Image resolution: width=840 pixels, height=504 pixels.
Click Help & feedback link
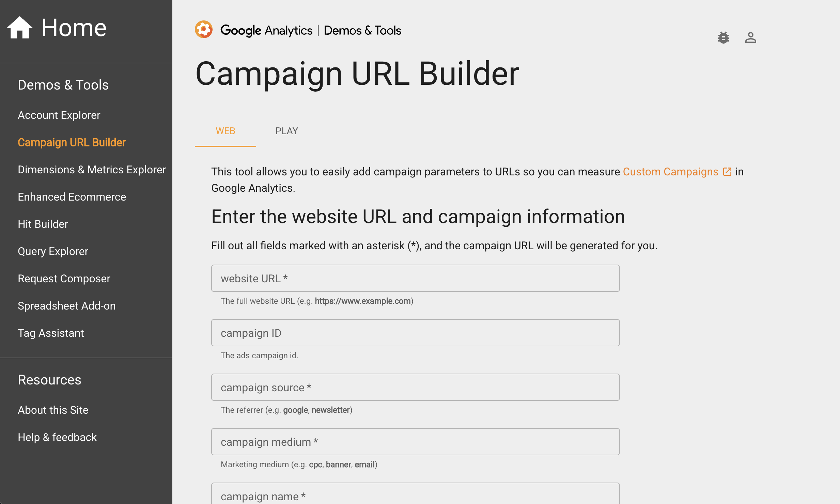click(57, 437)
